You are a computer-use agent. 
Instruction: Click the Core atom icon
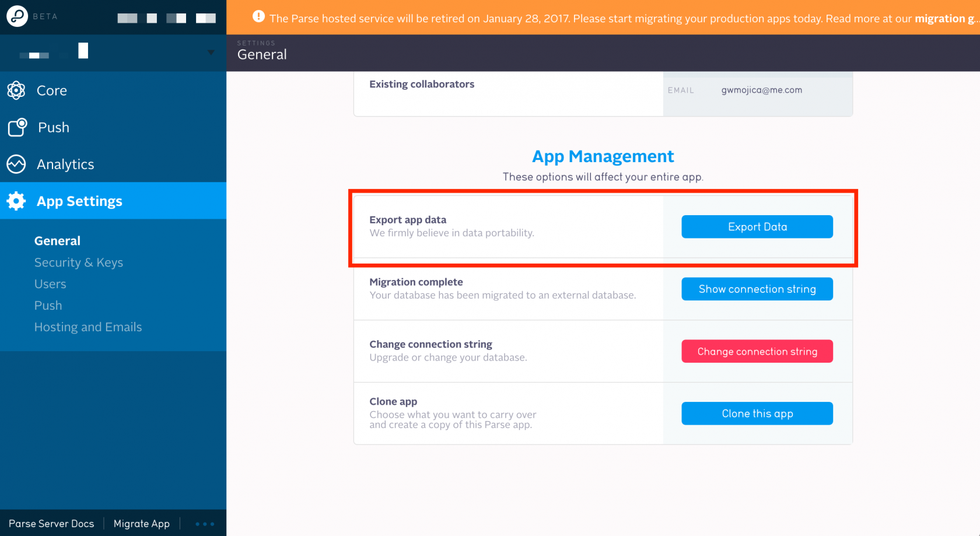tap(16, 90)
